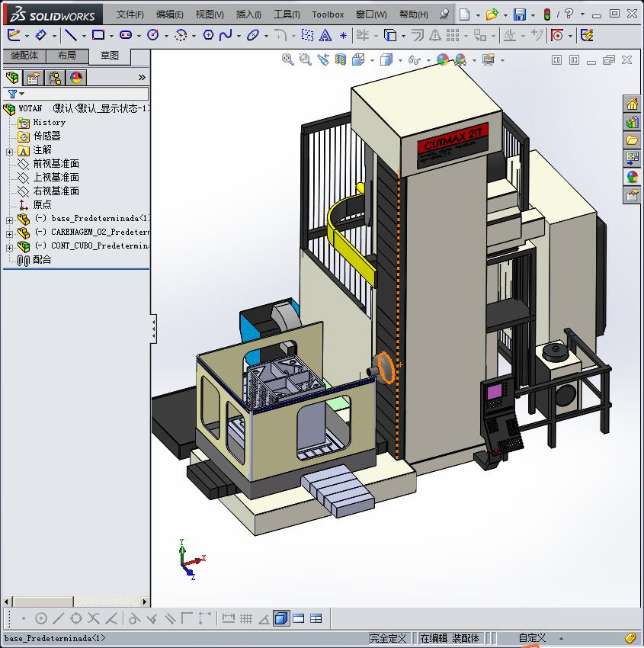The width and height of the screenshot is (644, 648).
Task: Toggle the parallel snap icon
Action: click(170, 619)
